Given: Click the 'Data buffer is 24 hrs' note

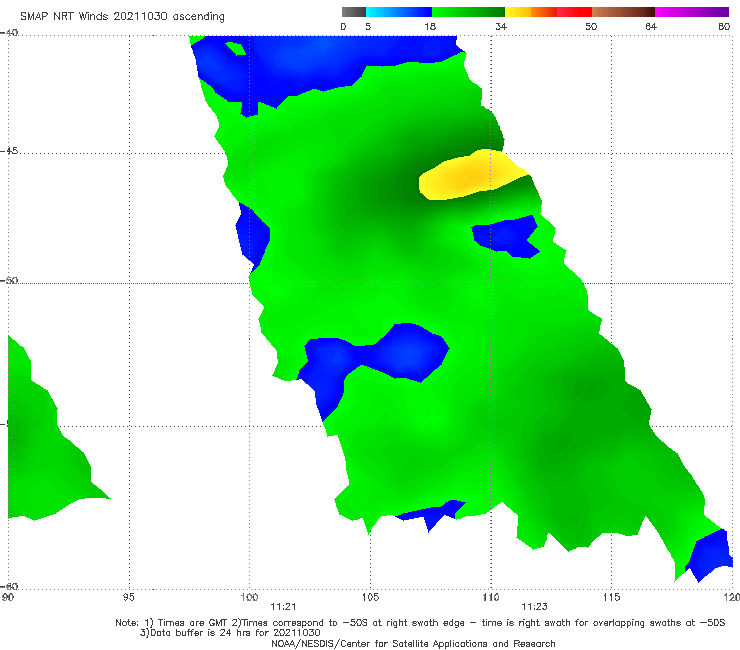Looking at the screenshot, I should coord(230,633).
